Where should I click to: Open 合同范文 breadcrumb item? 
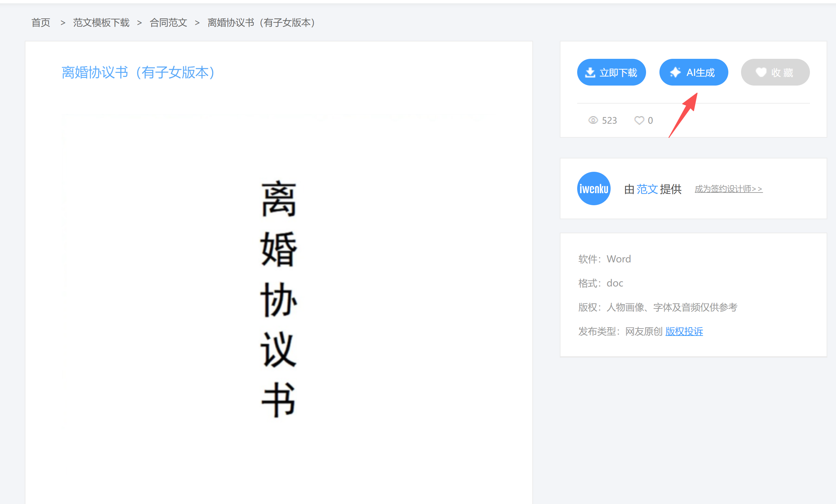click(x=168, y=23)
